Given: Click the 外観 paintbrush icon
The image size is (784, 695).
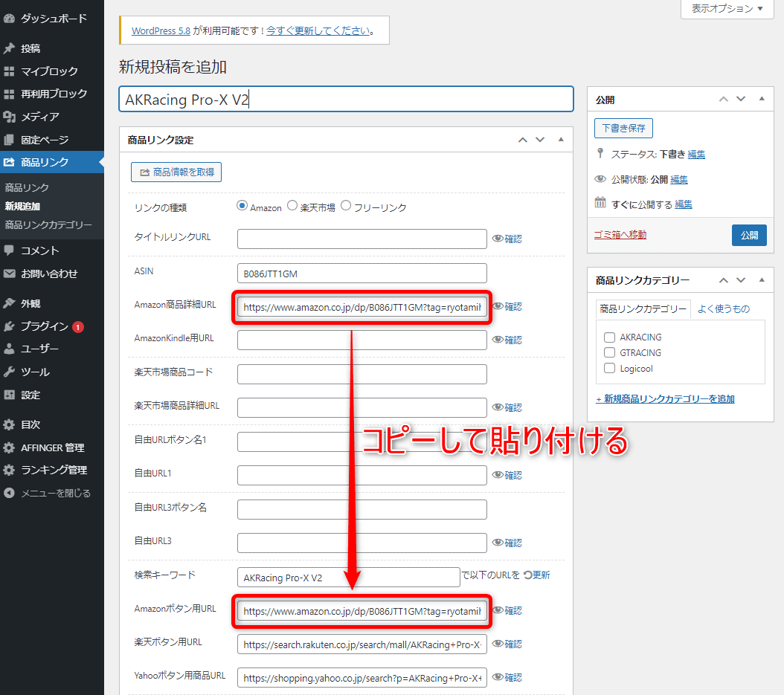Looking at the screenshot, I should point(9,303).
